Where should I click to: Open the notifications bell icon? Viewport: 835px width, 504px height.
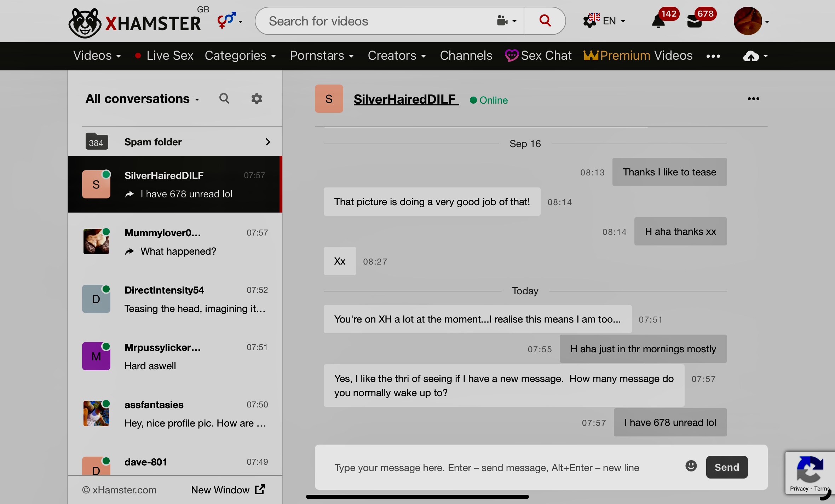(658, 22)
